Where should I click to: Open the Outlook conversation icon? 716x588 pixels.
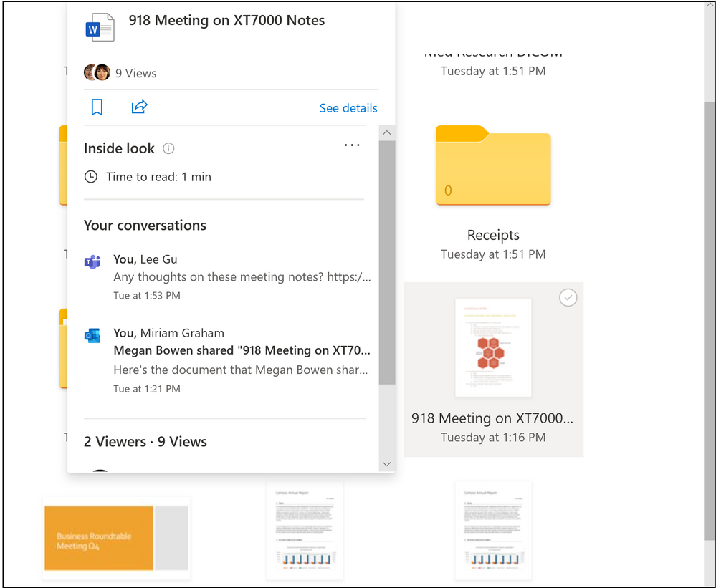[92, 335]
